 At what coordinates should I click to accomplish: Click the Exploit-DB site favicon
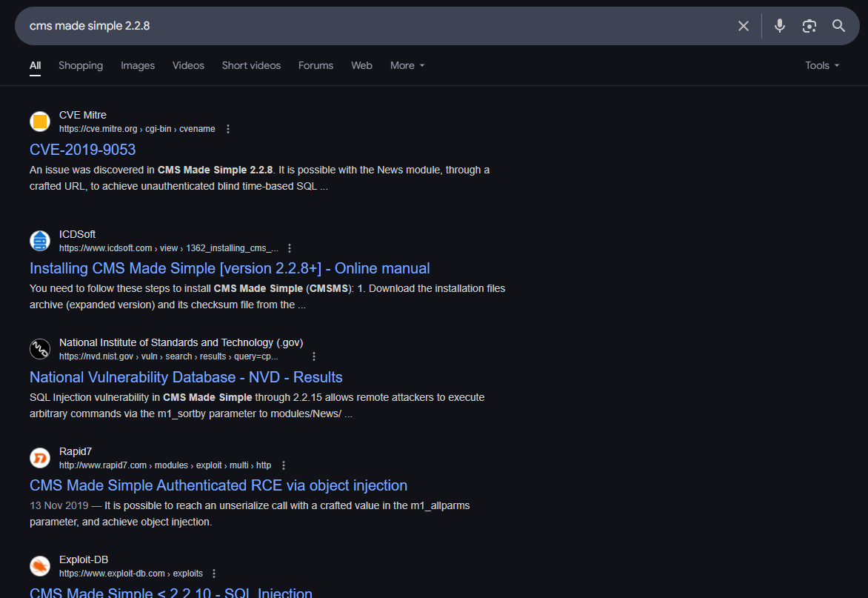click(40, 566)
